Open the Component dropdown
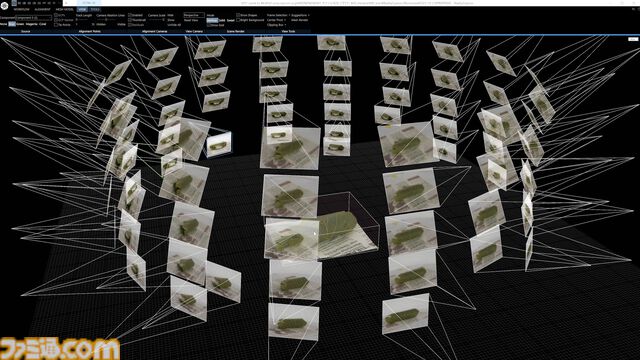Viewport: 640px width, 360px height. pos(33,18)
